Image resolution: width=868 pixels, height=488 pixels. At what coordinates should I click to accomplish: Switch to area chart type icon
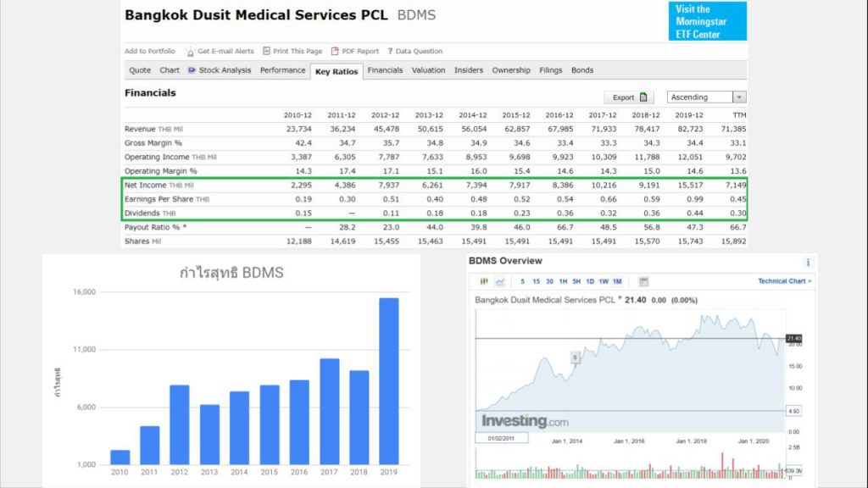[x=500, y=281]
